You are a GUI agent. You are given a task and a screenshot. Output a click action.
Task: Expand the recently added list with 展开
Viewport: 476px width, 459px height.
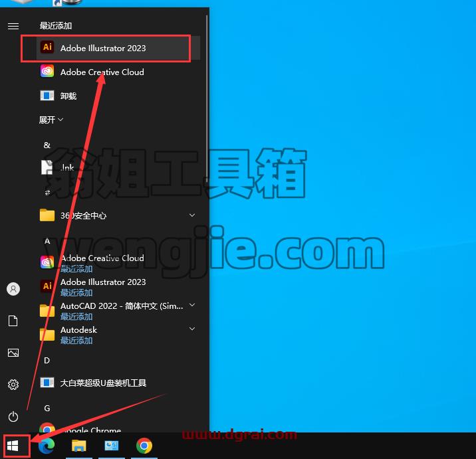point(51,120)
